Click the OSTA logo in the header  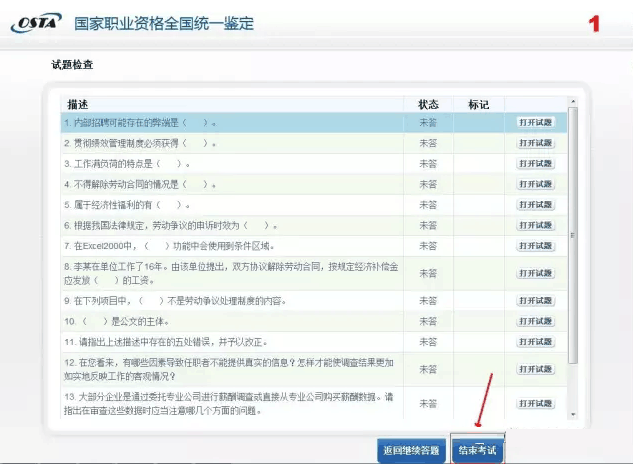[36, 22]
